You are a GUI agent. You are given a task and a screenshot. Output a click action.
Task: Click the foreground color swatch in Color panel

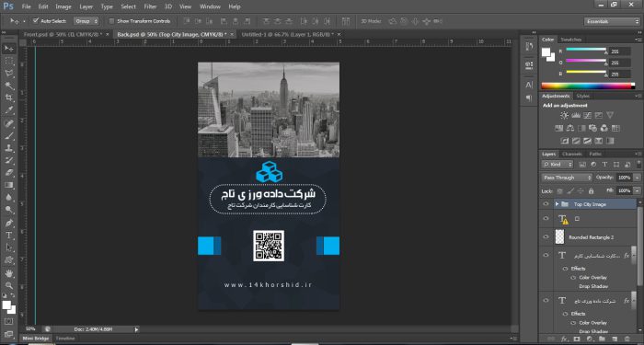point(546,52)
